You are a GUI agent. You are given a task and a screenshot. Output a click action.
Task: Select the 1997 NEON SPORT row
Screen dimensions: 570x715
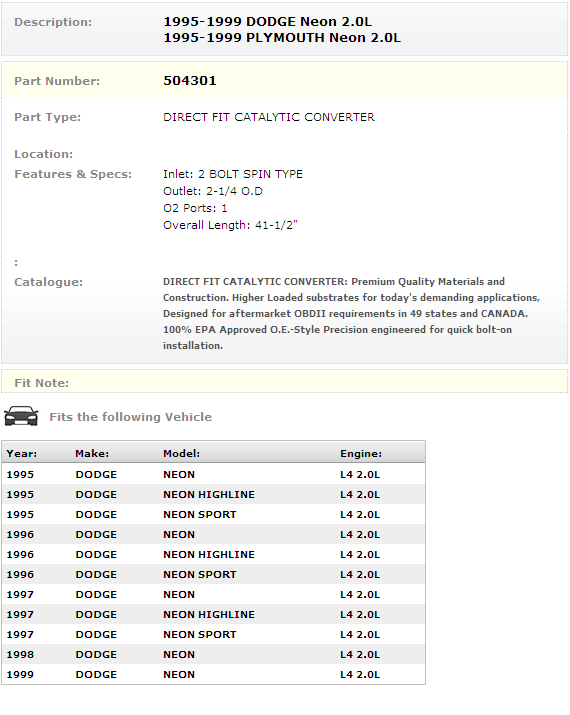pyautogui.click(x=213, y=634)
